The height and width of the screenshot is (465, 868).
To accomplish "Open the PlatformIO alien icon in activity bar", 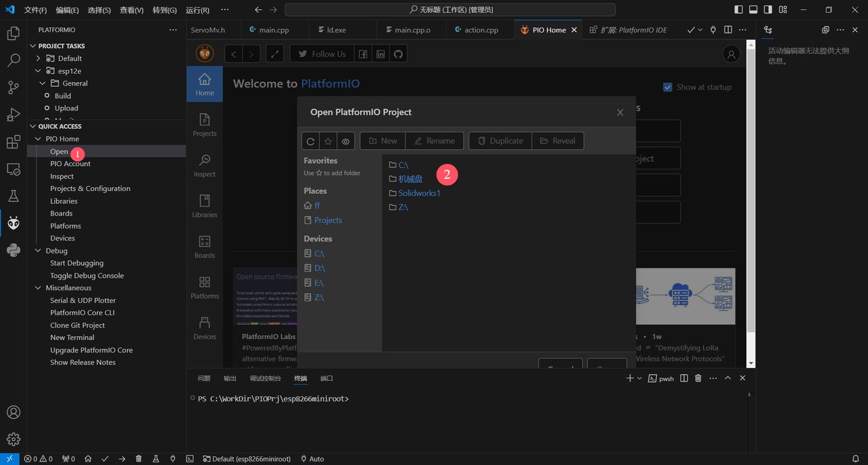I will (x=13, y=223).
